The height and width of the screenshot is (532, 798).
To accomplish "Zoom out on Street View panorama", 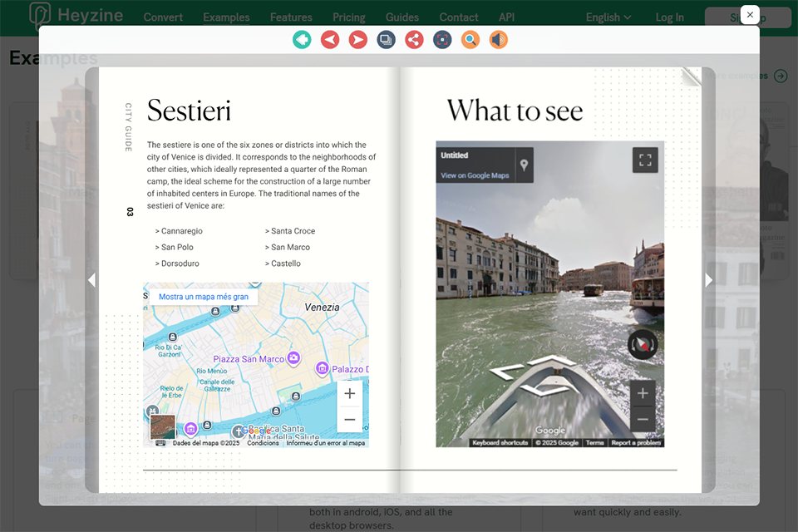I will 643,420.
